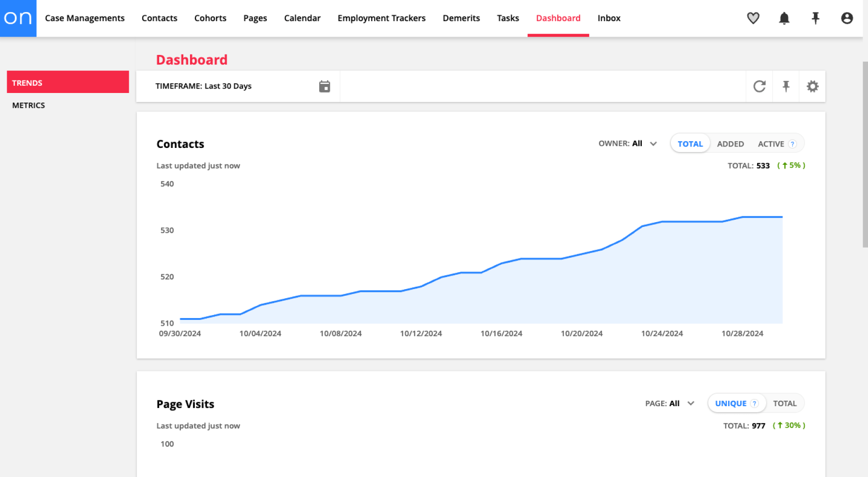Refresh the dashboard with the reload icon

pos(759,86)
